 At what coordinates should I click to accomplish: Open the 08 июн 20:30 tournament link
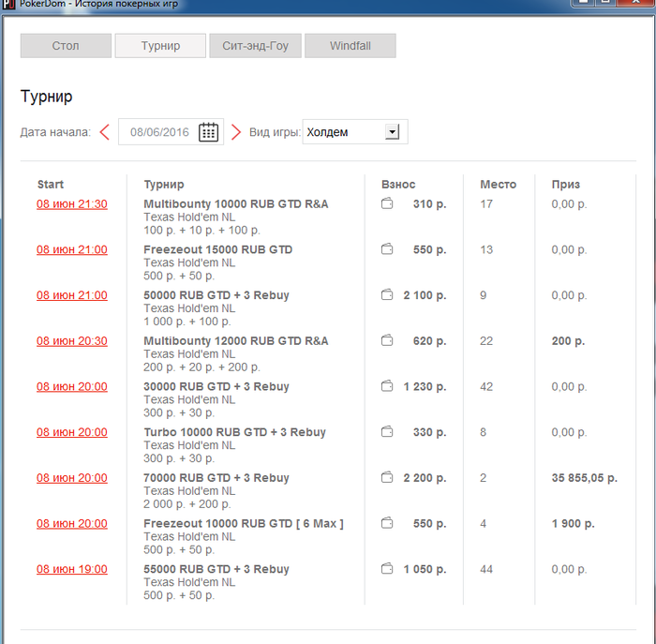tap(72, 341)
